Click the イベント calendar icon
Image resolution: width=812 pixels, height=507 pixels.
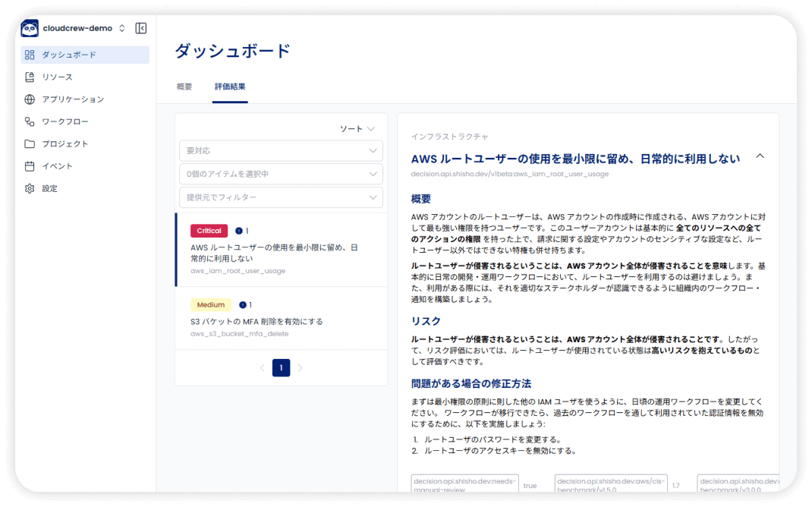click(x=30, y=166)
